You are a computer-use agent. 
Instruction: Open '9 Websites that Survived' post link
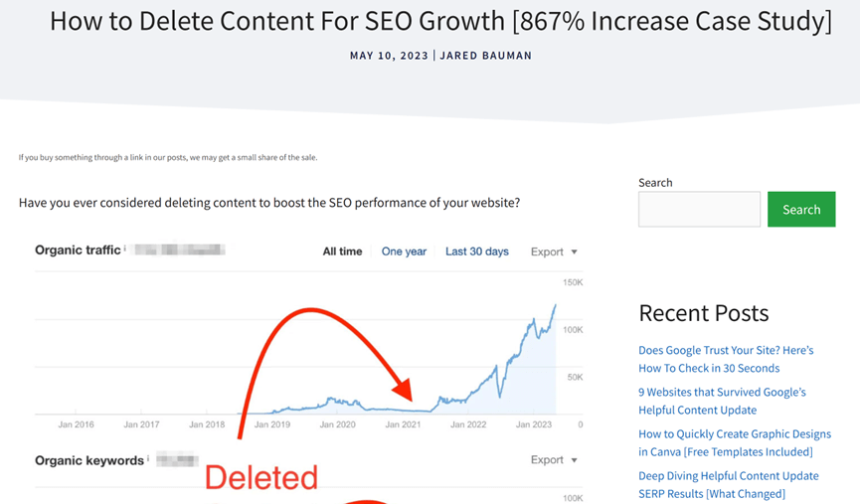[x=722, y=401]
